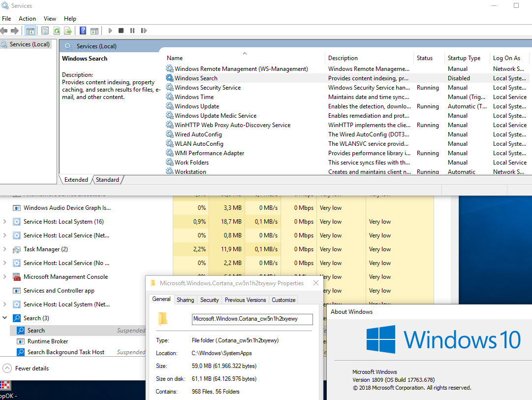Select the Windows Update service
The width and height of the screenshot is (532, 400).
click(197, 106)
